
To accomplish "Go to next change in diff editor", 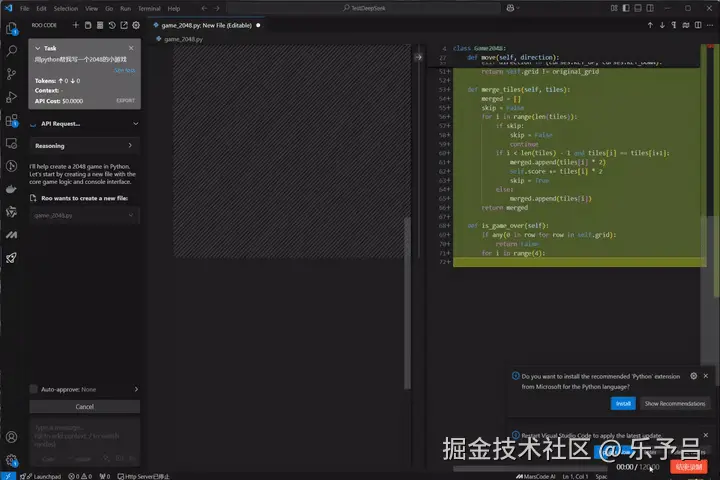I will pyautogui.click(x=662, y=25).
